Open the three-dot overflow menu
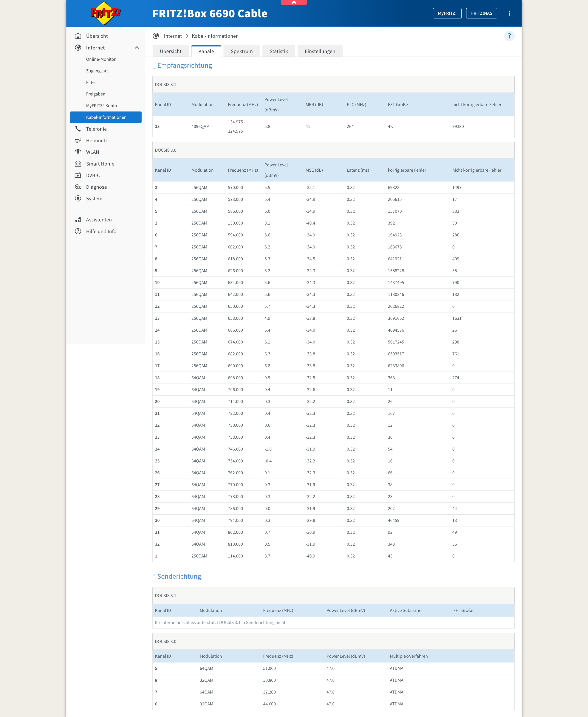This screenshot has width=588, height=717. [509, 13]
